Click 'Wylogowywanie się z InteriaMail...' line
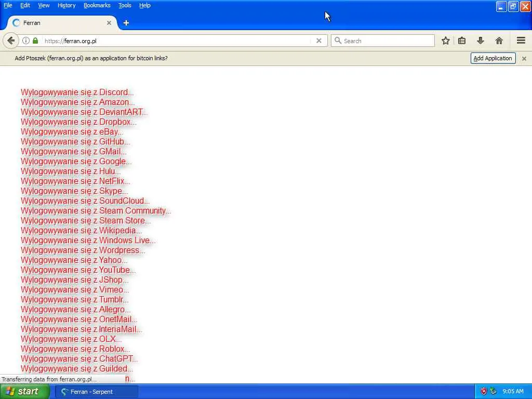Screen dimensions: 532x399 coord(82,329)
